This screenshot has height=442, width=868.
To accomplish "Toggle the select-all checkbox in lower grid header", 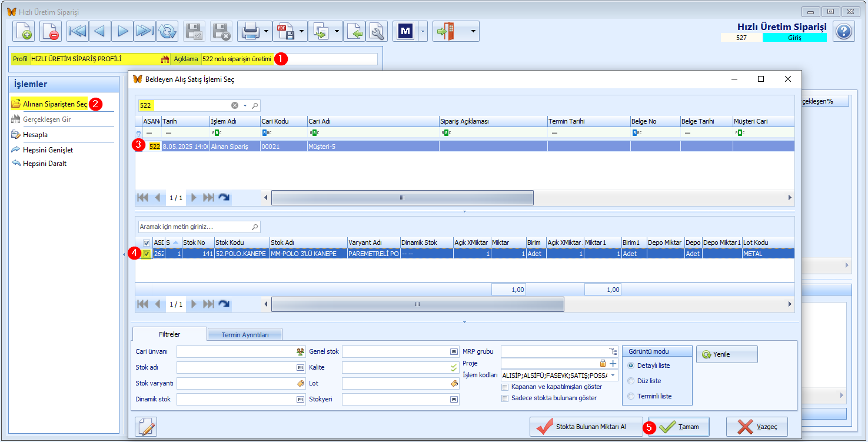I will tap(147, 242).
